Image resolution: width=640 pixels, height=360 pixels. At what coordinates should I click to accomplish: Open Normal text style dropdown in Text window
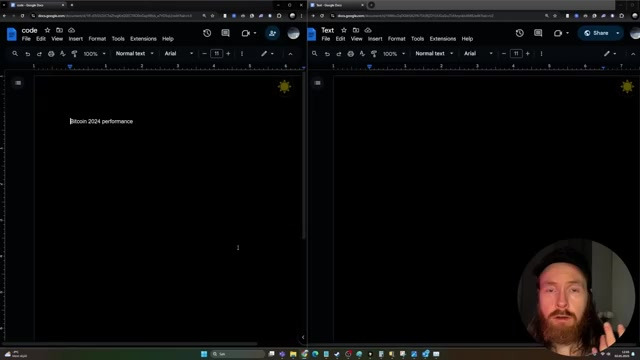pos(434,53)
